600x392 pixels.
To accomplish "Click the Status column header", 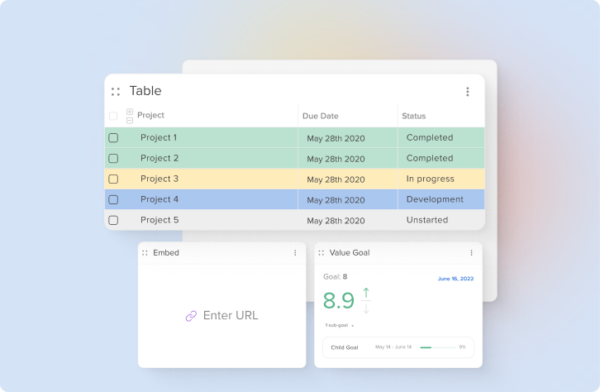I will (414, 116).
